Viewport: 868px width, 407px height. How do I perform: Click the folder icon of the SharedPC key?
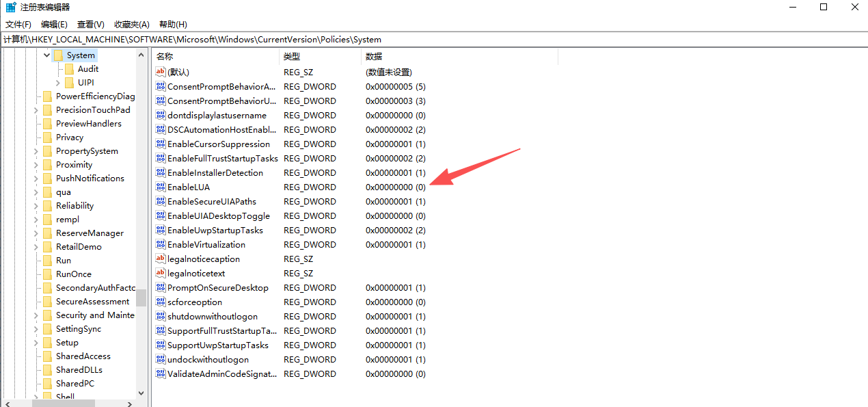tap(47, 384)
